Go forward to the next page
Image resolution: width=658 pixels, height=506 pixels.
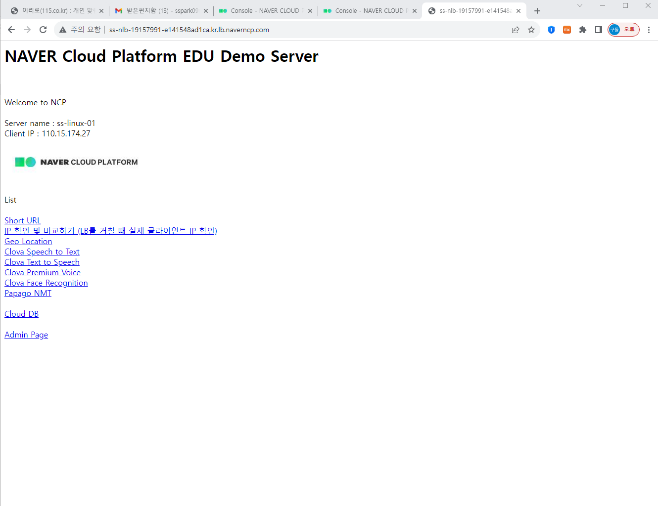tap(27, 30)
